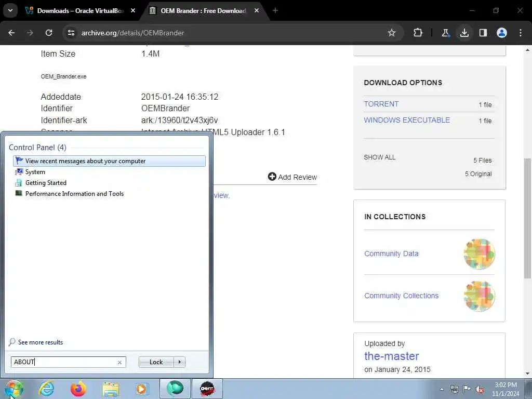The image size is (532, 399).
Task: Open the WINDOWS EXECUTABLE download link
Action: (407, 120)
